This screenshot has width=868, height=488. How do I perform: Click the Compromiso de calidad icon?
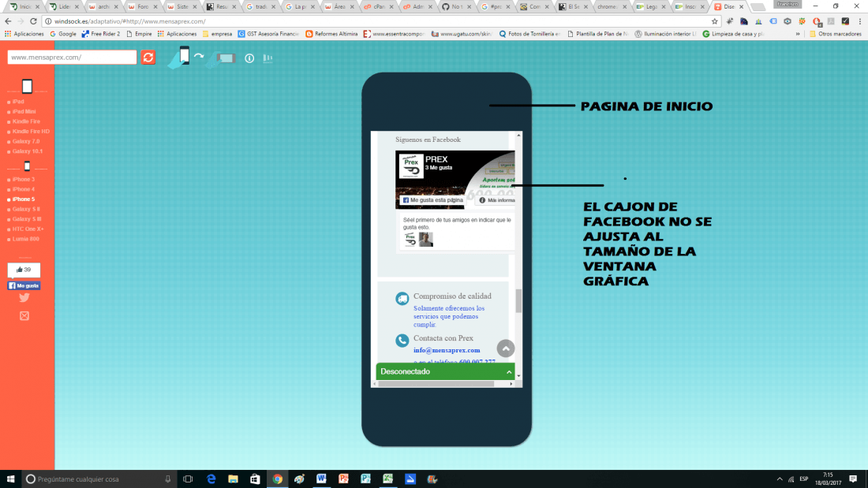coord(402,299)
